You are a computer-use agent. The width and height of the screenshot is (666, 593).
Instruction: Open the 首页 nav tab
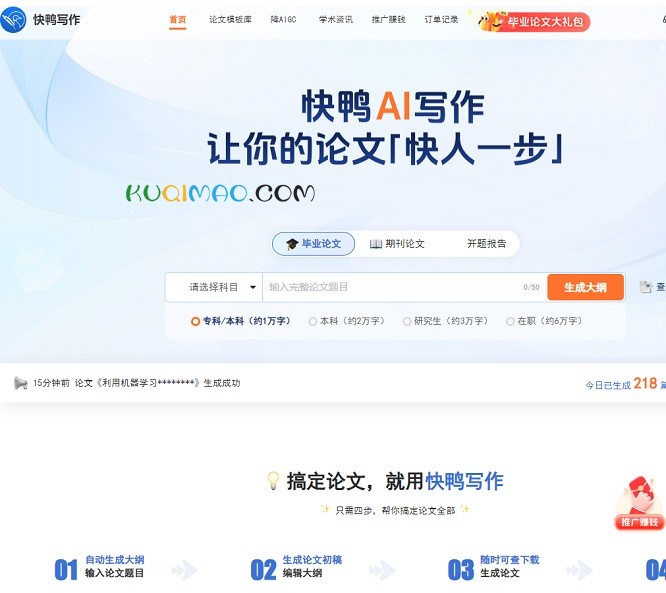178,20
